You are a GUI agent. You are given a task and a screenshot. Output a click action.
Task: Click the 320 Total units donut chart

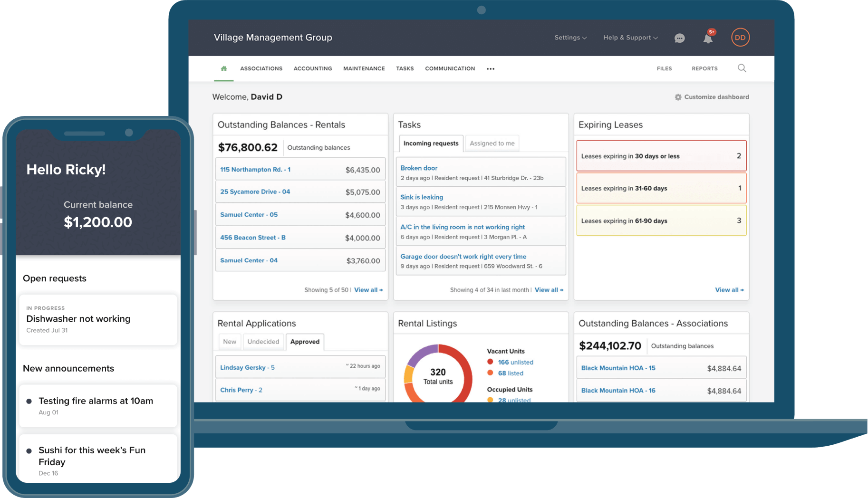pyautogui.click(x=437, y=375)
